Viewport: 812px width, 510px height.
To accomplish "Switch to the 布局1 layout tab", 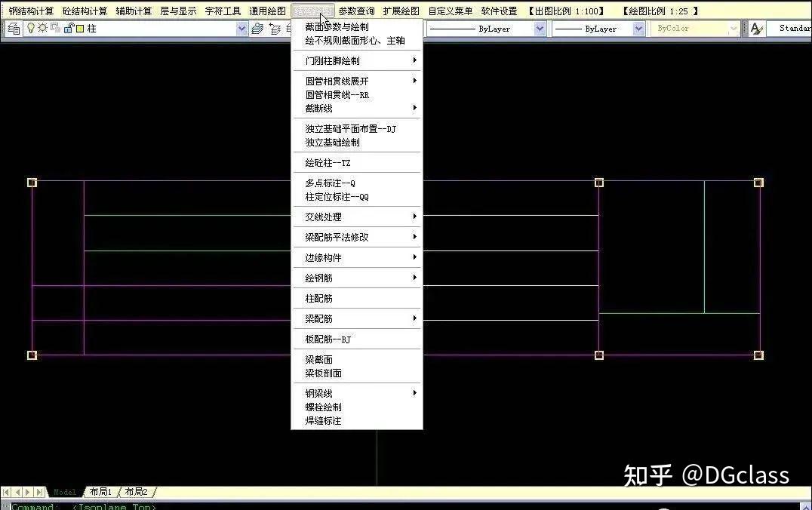I will point(100,492).
